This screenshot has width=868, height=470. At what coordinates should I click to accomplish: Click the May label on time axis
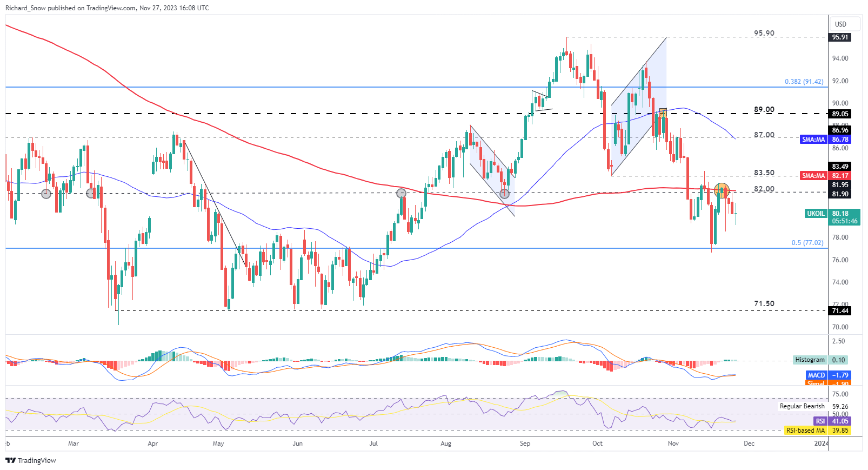pos(218,443)
